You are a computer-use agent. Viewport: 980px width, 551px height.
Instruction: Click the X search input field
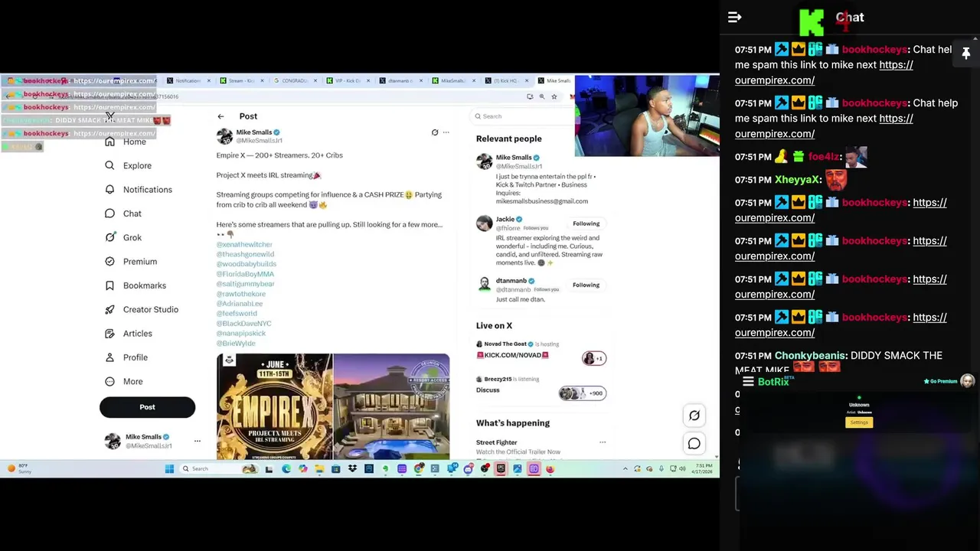(521, 116)
